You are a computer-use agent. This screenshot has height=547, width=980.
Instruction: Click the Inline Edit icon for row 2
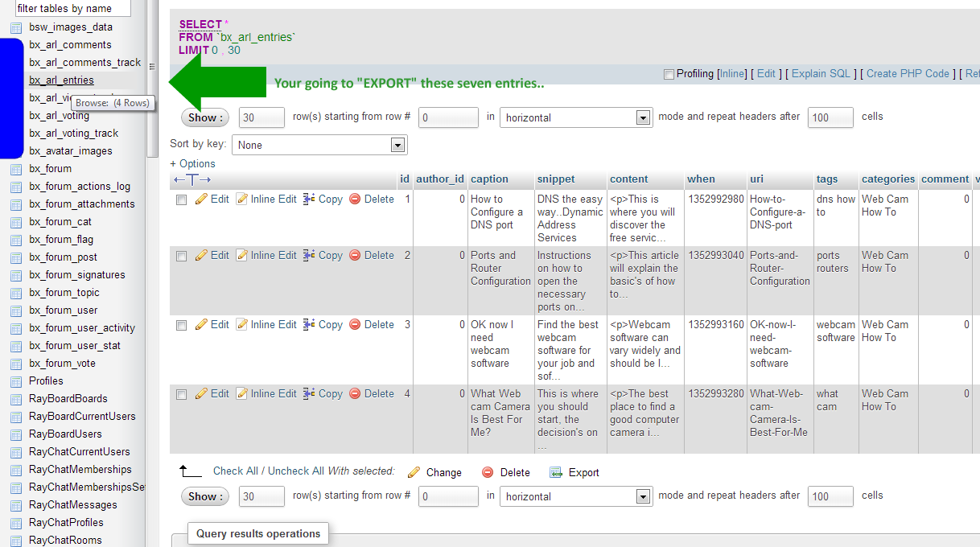(241, 256)
